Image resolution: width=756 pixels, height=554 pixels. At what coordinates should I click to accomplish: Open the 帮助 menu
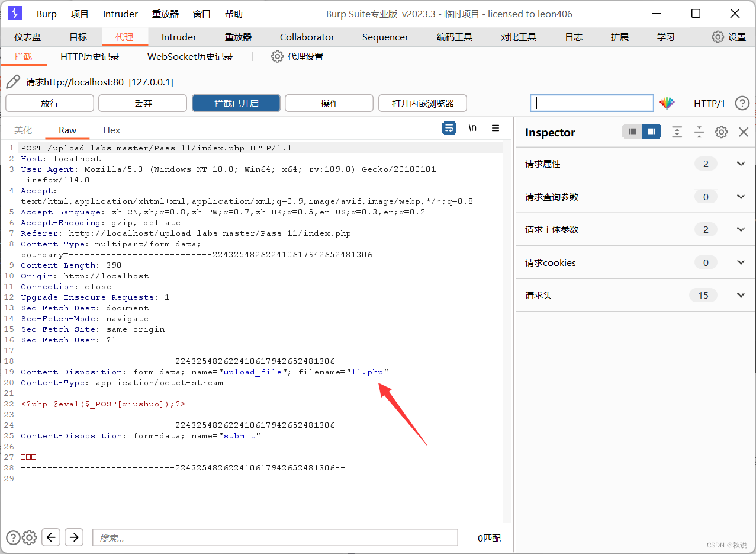pyautogui.click(x=234, y=14)
